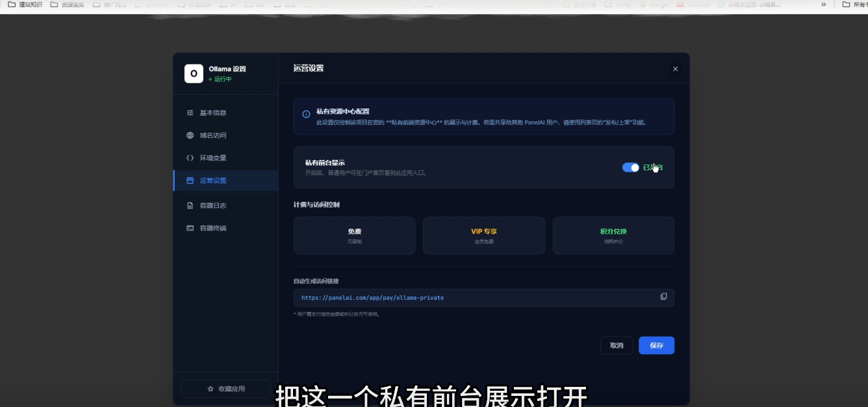
Task: Click the braces icon beside 环境变量
Action: click(190, 158)
